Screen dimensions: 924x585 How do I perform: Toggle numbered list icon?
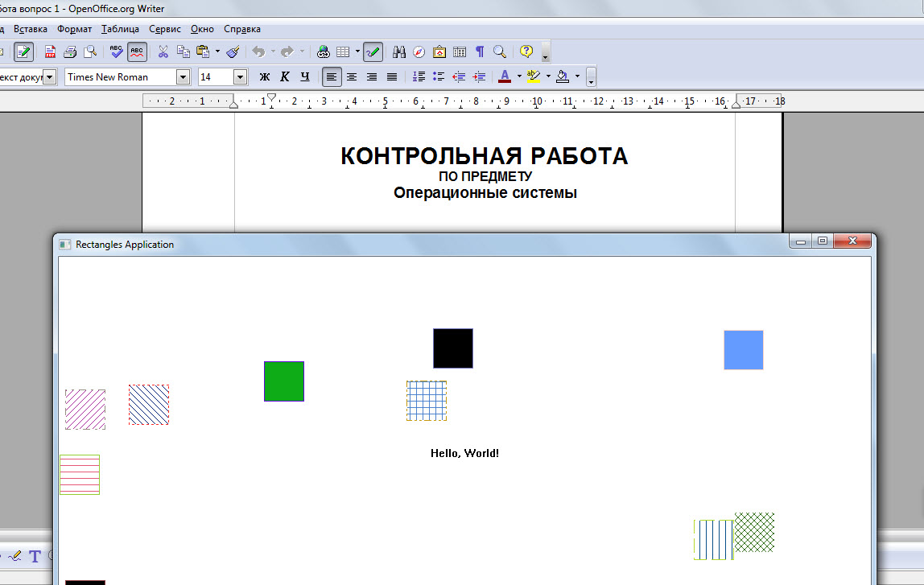[419, 77]
